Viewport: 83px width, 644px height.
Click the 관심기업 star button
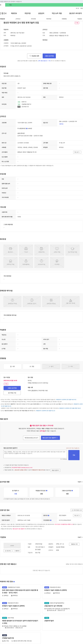8,551
